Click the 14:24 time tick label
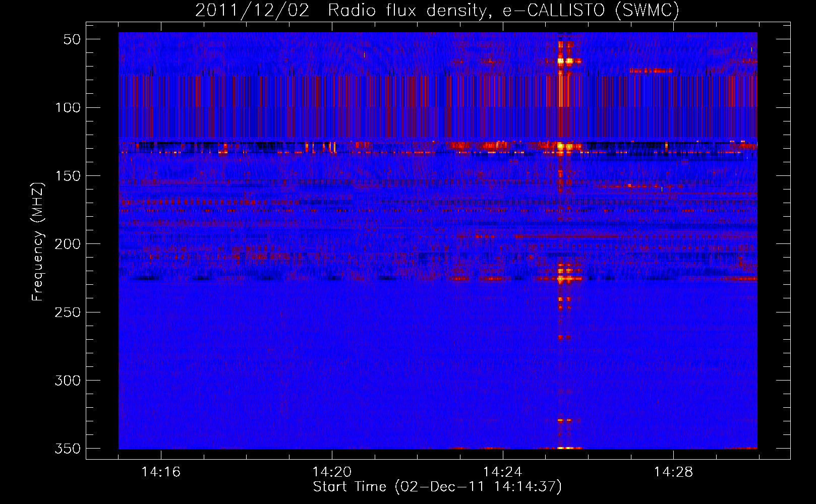The height and width of the screenshot is (504, 816). coord(503,472)
